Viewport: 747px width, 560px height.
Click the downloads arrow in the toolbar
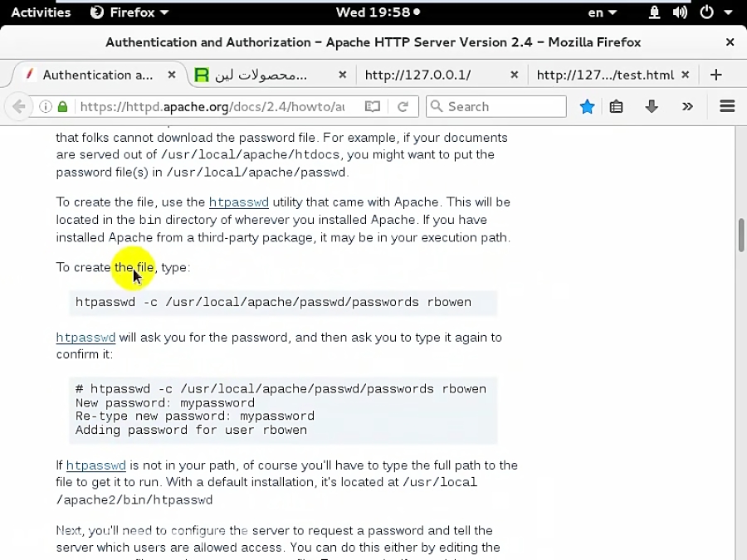tap(652, 106)
